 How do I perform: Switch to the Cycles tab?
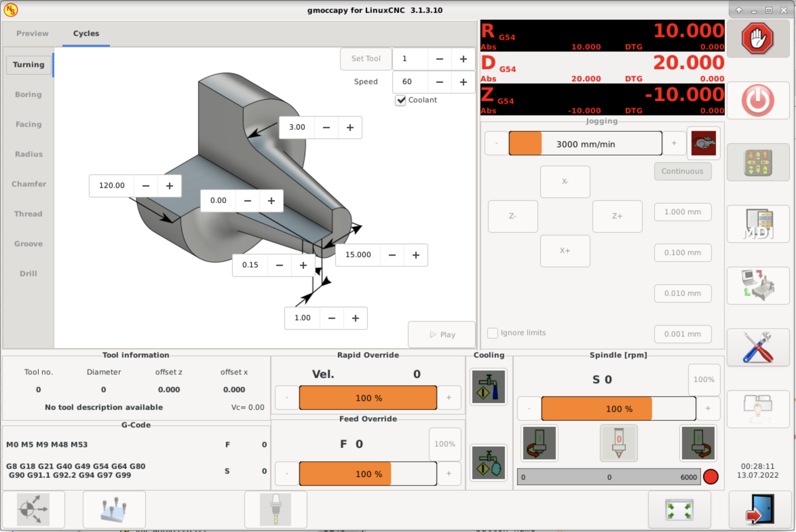(x=86, y=34)
